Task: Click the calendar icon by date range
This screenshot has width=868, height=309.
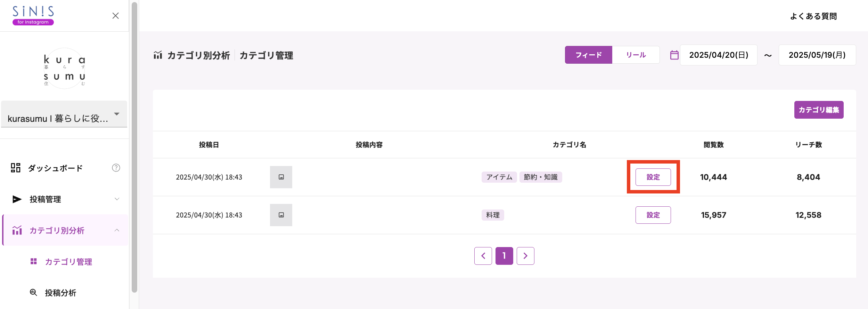Action: click(674, 55)
